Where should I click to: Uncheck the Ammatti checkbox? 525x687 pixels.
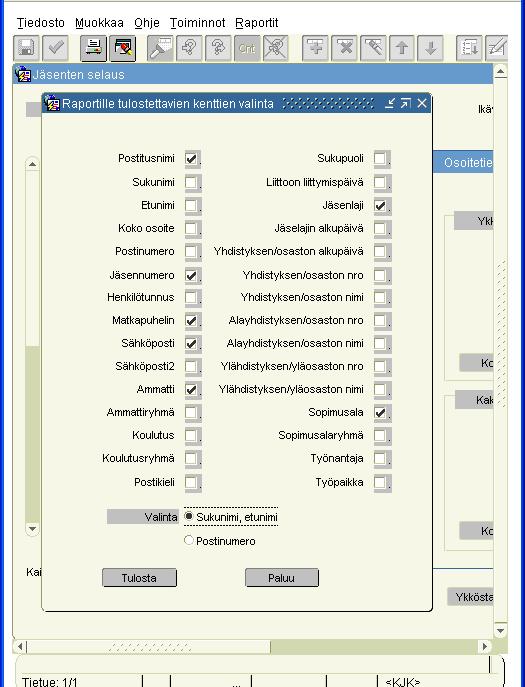pos(192,390)
